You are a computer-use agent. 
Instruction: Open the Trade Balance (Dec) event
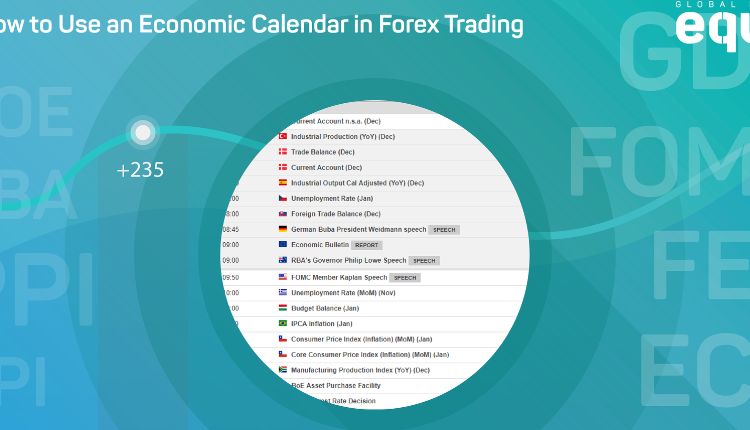tap(320, 152)
